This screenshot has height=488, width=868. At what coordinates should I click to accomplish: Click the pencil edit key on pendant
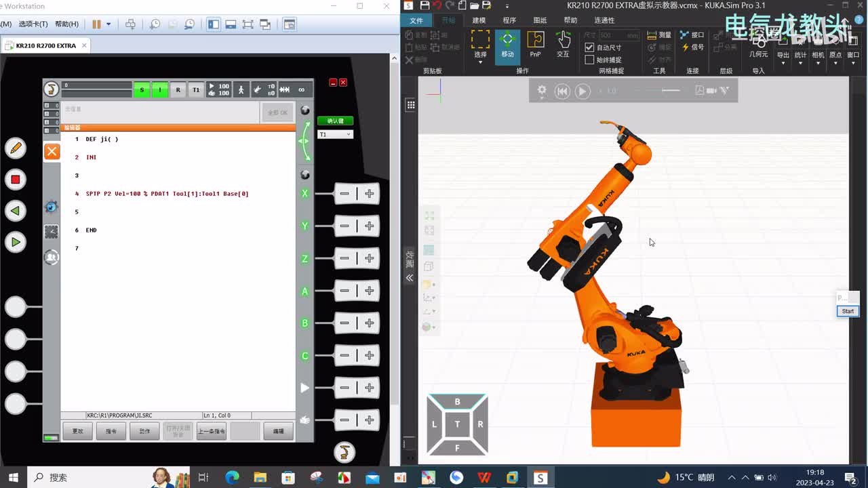[x=15, y=148]
